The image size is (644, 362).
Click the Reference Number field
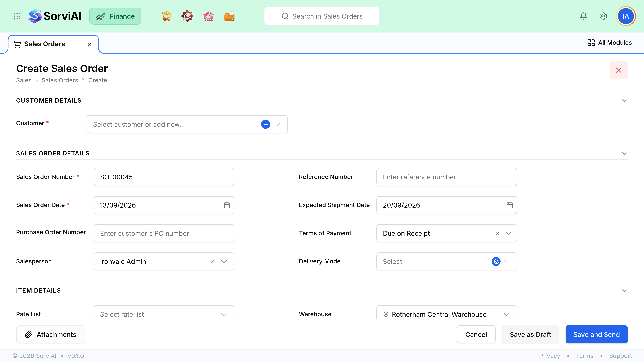[x=446, y=177]
